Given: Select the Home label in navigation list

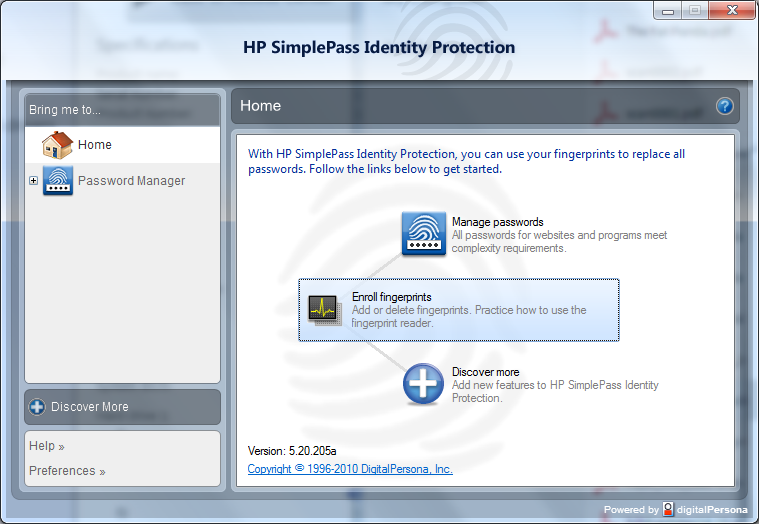Looking at the screenshot, I should click(x=95, y=145).
